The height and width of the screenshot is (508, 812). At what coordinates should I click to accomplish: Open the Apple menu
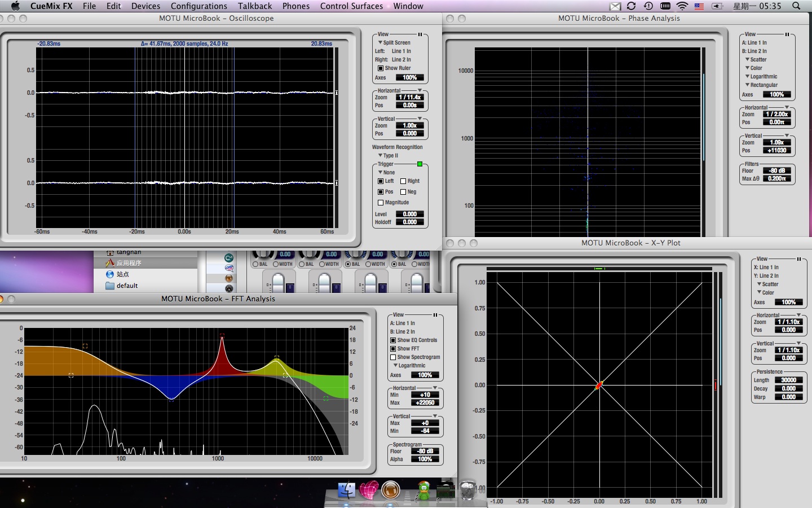tap(15, 6)
